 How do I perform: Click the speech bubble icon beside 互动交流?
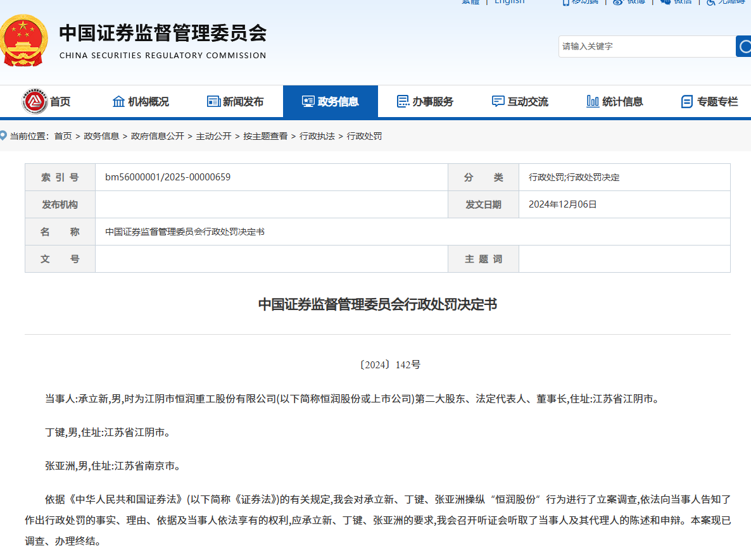pos(498,101)
